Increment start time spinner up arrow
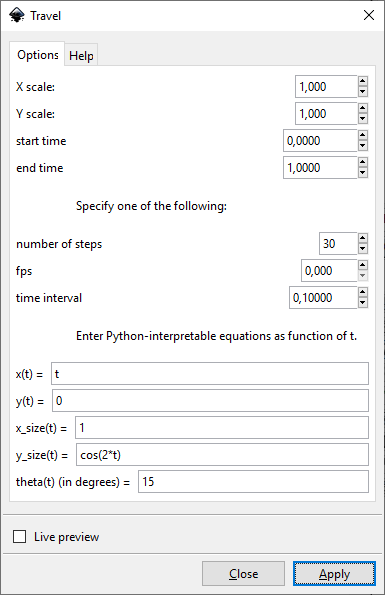Viewport: 385px width, 595px height. click(363, 135)
